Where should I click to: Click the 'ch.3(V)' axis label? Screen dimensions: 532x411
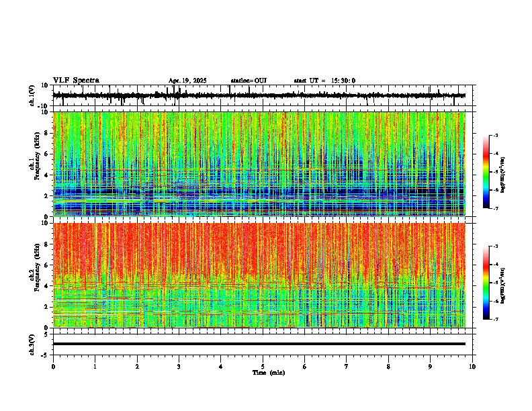[x=32, y=345]
